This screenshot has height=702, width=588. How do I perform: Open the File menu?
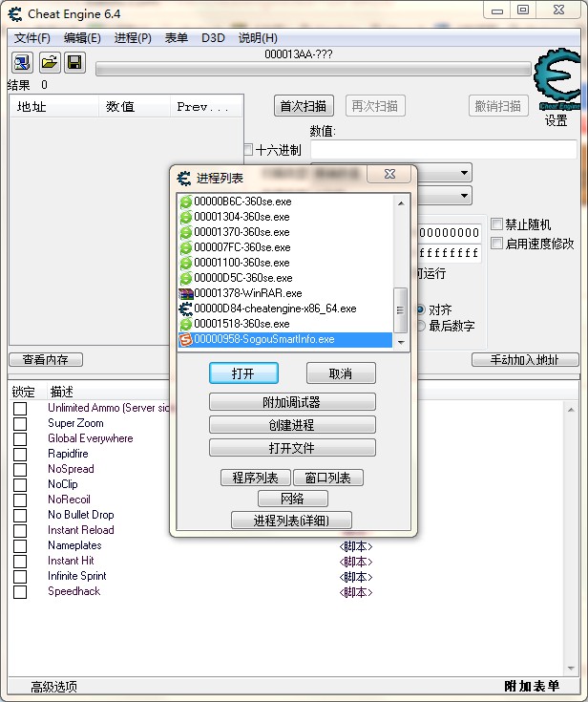pyautogui.click(x=32, y=38)
